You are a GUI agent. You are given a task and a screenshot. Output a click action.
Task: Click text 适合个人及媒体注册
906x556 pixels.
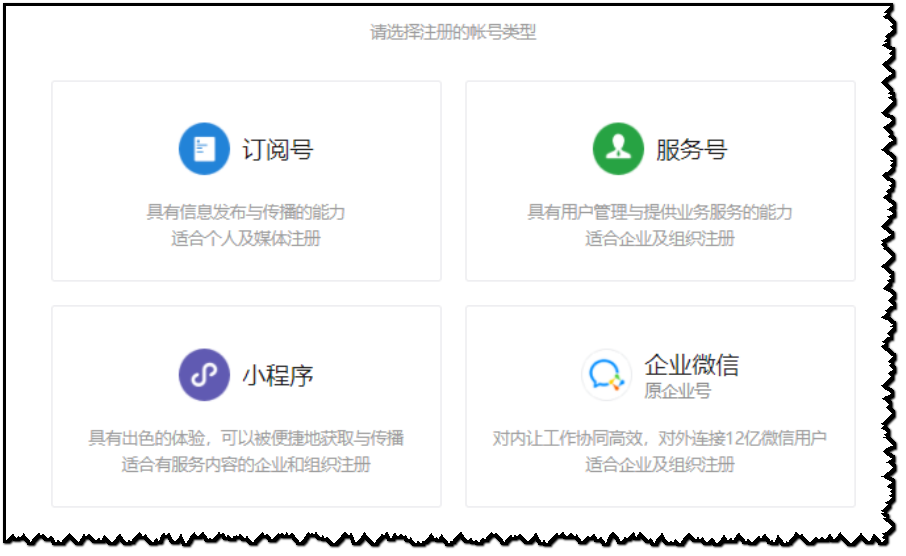point(246,238)
